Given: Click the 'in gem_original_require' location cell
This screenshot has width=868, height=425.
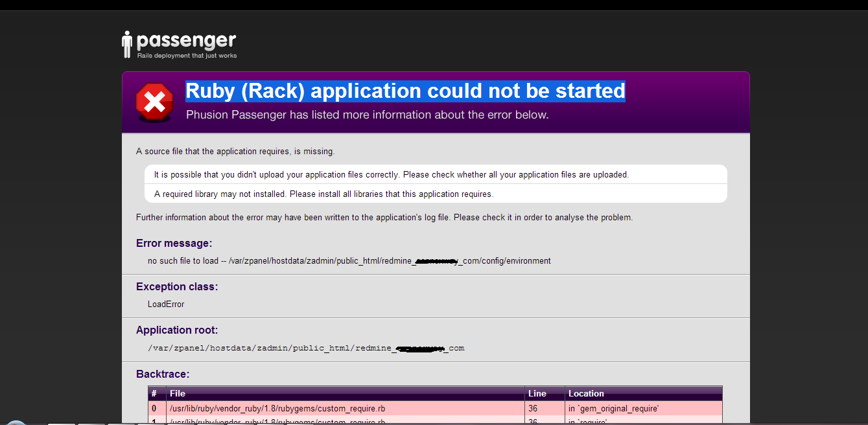Looking at the screenshot, I should [x=614, y=409].
